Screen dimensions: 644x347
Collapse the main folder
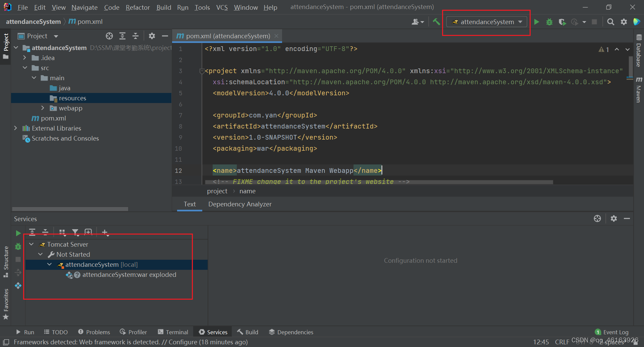coord(34,78)
